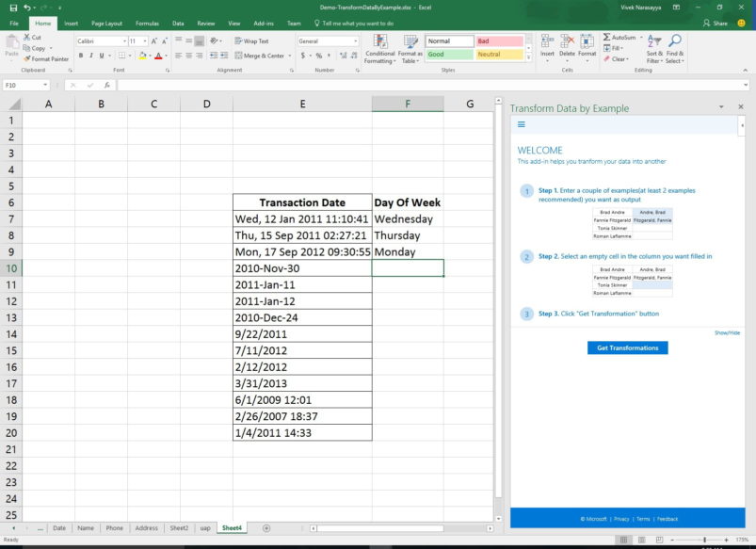The width and height of the screenshot is (756, 549).
Task: Open the Transform Data pane hamburger menu
Action: 520,122
